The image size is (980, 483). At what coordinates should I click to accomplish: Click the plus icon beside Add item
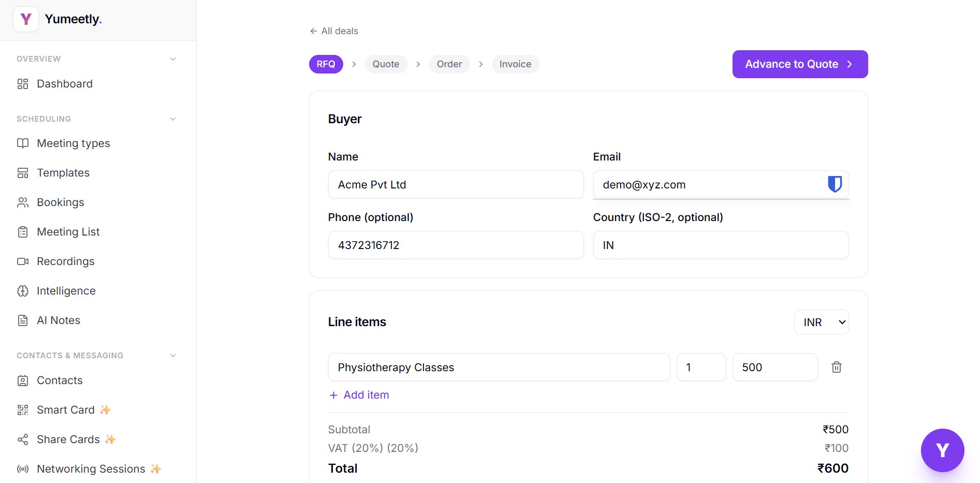pos(333,395)
